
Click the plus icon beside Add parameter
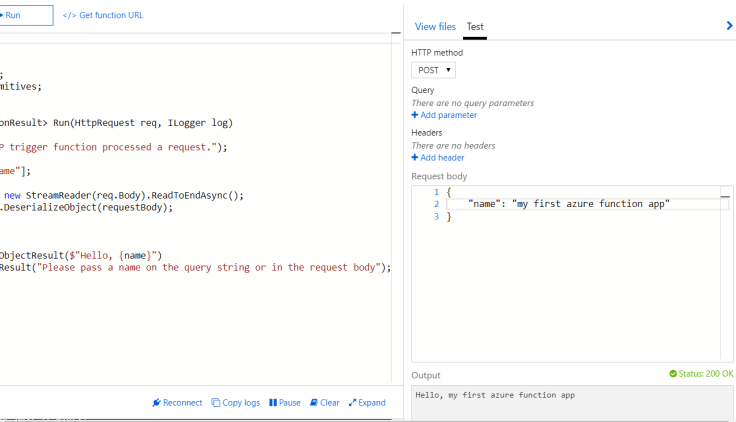coord(414,115)
